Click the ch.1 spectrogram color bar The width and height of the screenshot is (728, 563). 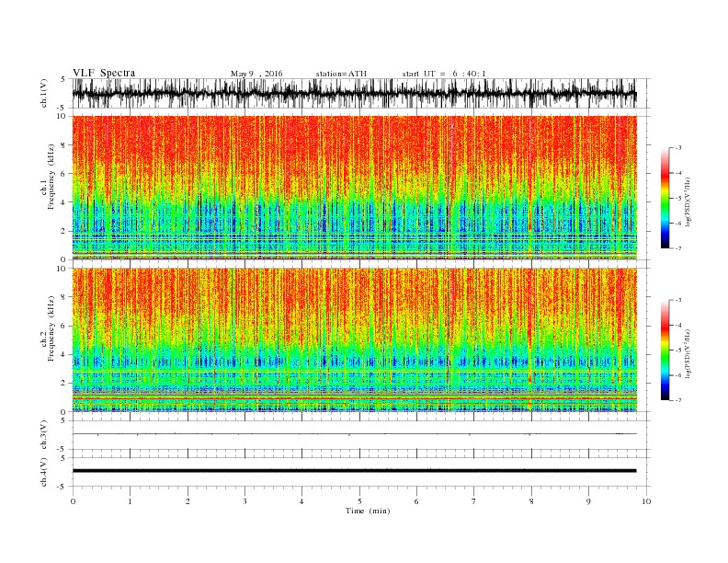665,199
